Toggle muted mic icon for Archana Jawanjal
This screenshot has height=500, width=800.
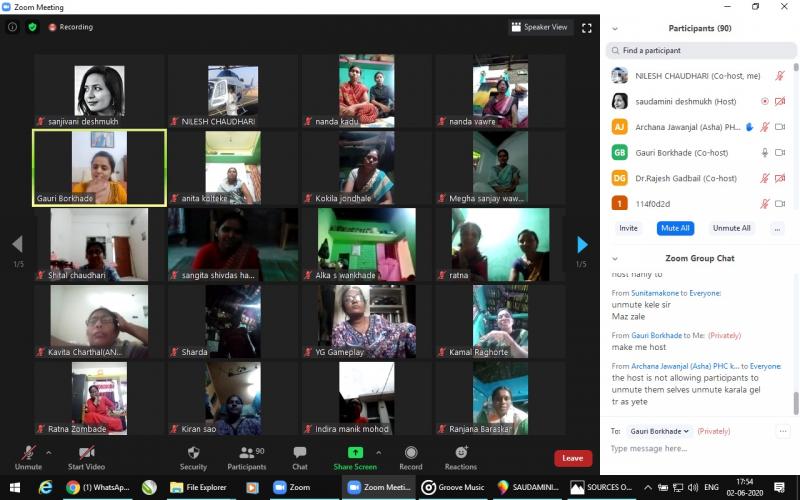click(764, 127)
